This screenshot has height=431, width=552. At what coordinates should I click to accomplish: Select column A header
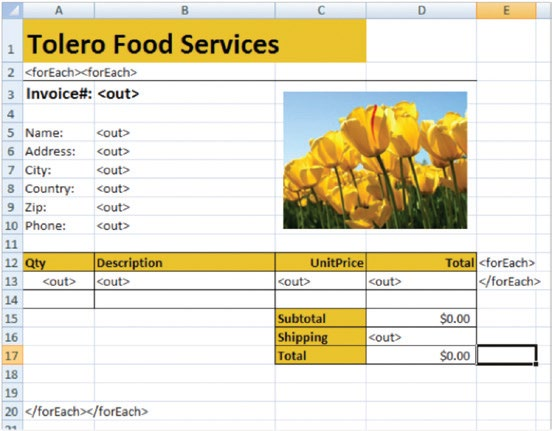[x=59, y=10]
